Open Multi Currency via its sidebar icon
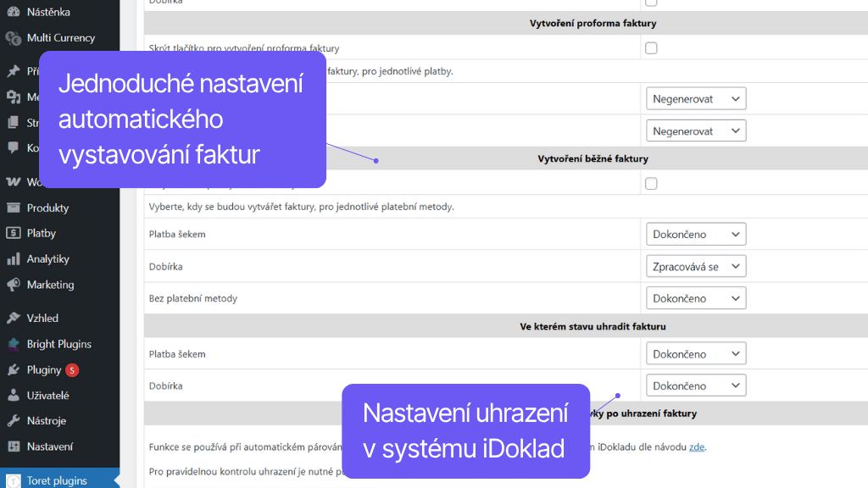868x488 pixels. (13, 38)
